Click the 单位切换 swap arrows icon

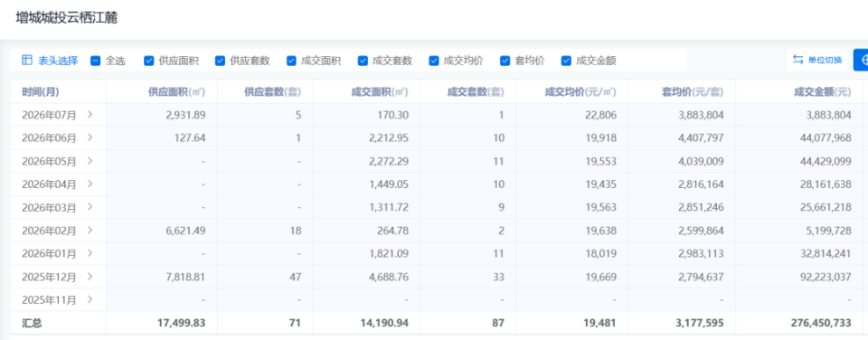(x=797, y=60)
